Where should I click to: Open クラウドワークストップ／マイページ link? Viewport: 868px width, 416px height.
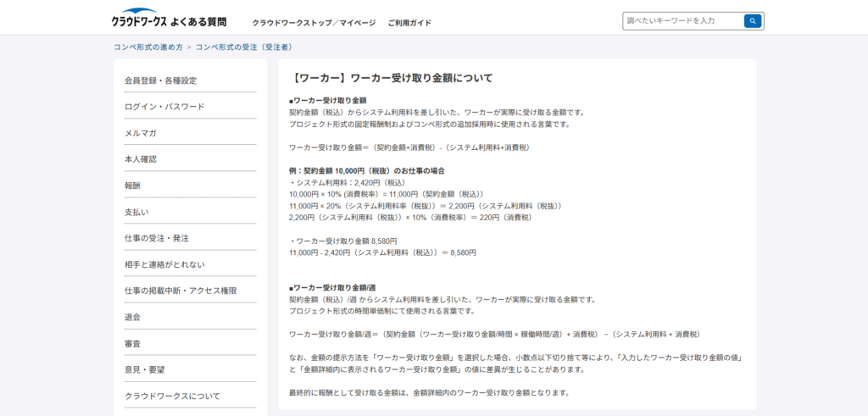click(x=314, y=23)
